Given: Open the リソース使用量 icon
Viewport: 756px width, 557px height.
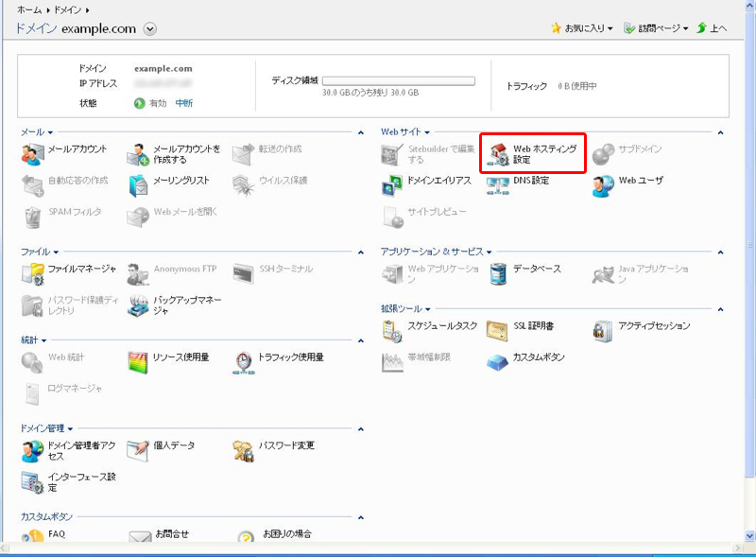Looking at the screenshot, I should click(x=138, y=362).
